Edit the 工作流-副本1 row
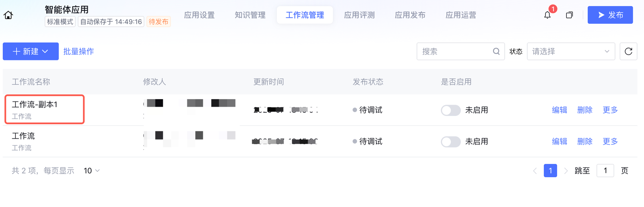The width and height of the screenshot is (644, 207). [x=559, y=110]
